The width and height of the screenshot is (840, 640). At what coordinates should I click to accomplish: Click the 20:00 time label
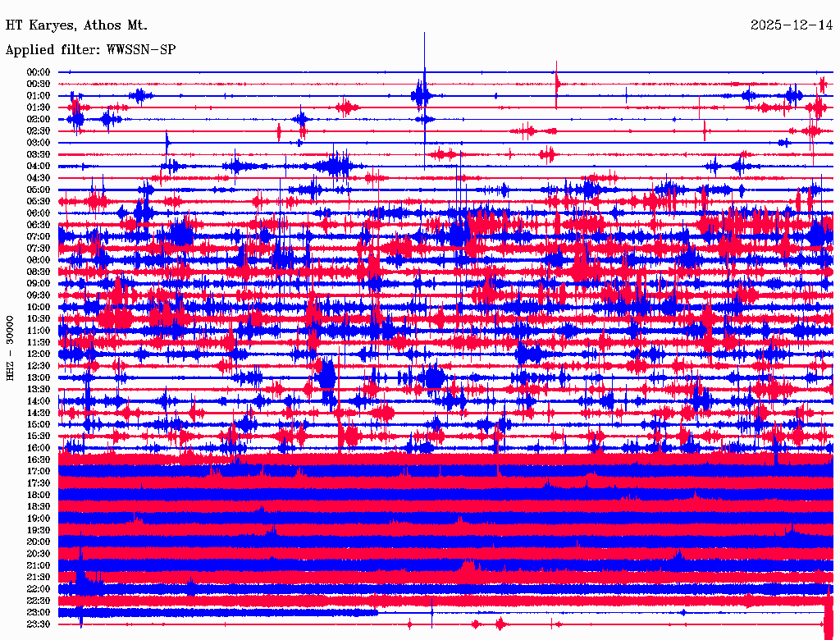(39, 542)
